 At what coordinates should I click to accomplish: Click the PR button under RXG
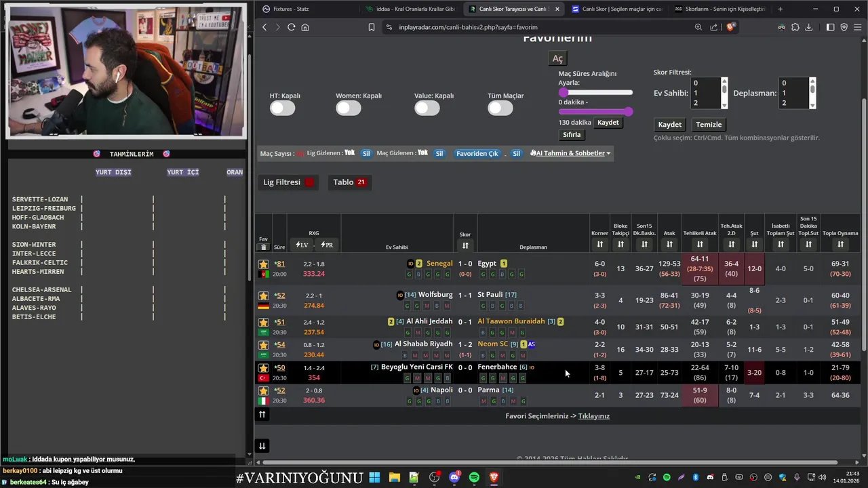327,245
